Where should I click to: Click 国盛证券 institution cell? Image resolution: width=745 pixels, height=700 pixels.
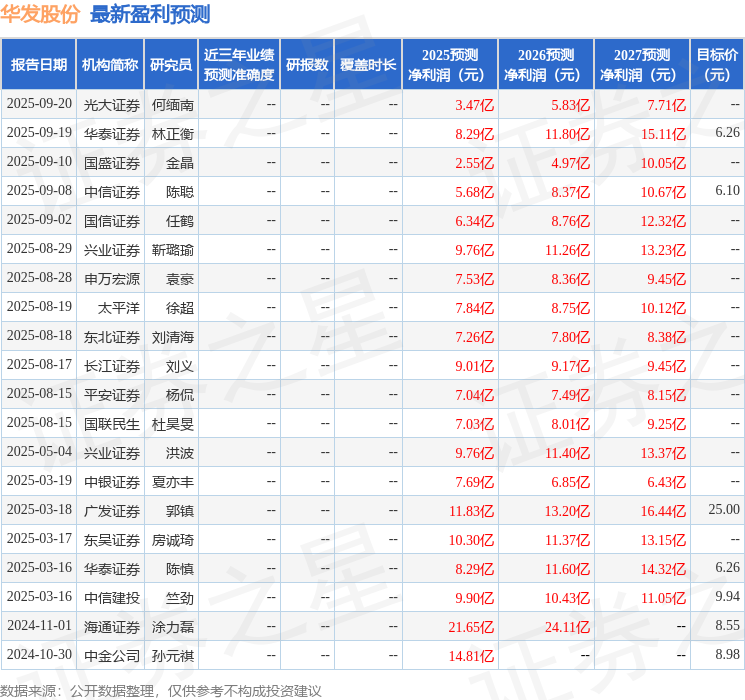112,163
